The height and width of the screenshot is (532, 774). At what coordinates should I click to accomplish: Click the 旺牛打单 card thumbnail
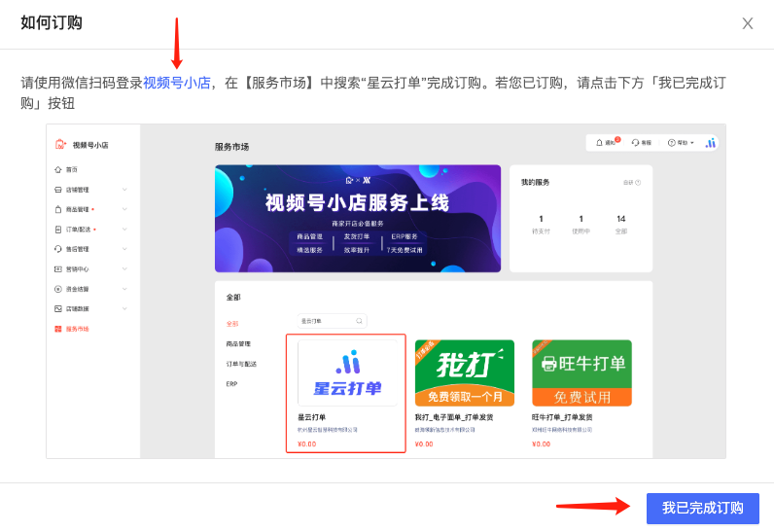coord(581,372)
